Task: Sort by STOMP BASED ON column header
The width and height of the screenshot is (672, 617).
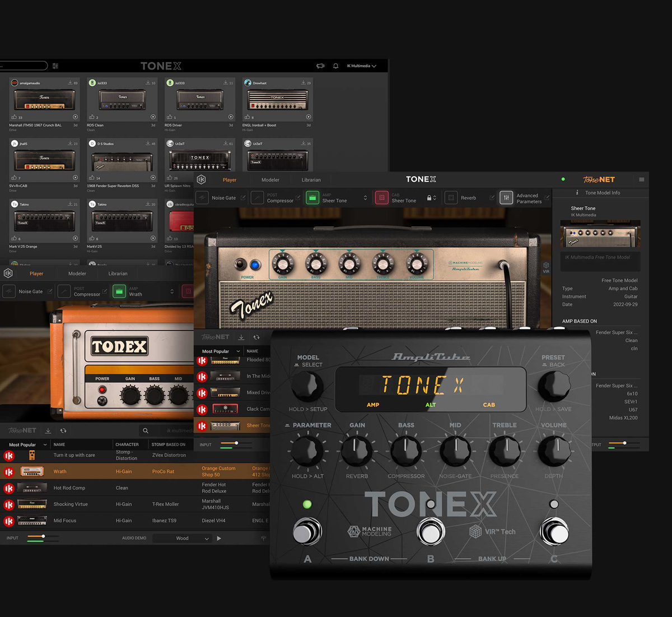Action: 169,444
